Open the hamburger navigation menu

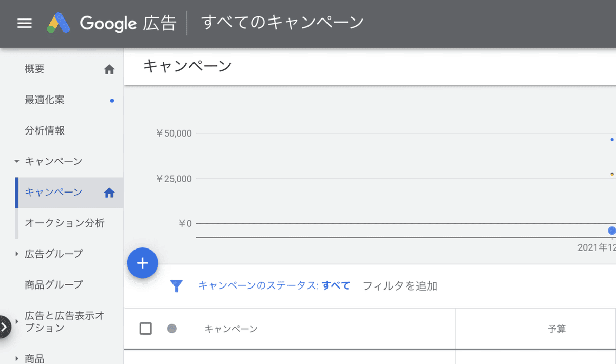[x=24, y=24]
